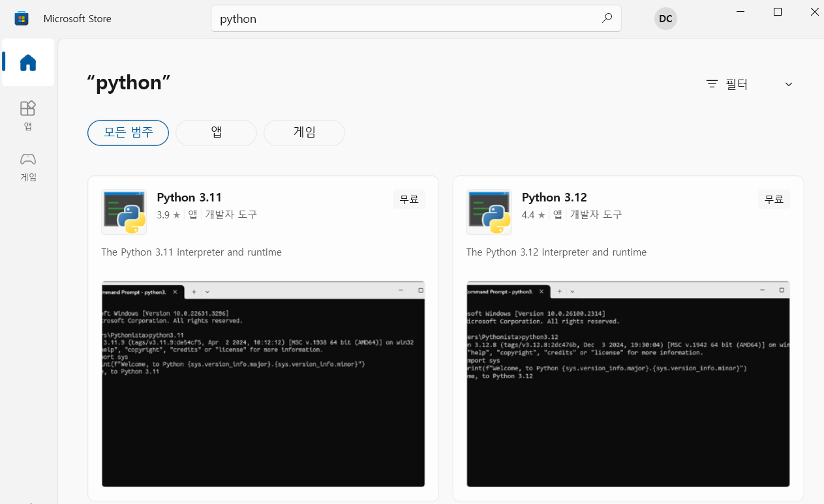Click the Microsoft Store title text
This screenshot has height=504, width=824.
pyautogui.click(x=78, y=18)
